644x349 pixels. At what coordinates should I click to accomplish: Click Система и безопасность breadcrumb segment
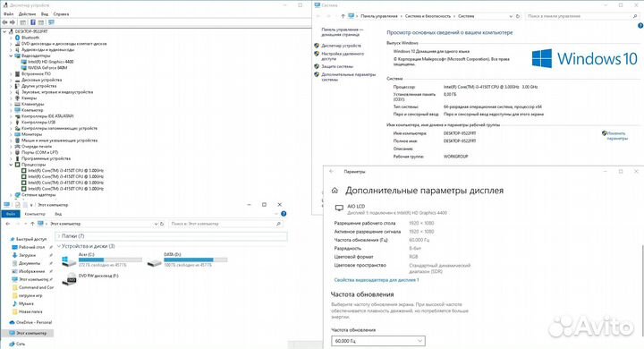coord(428,16)
